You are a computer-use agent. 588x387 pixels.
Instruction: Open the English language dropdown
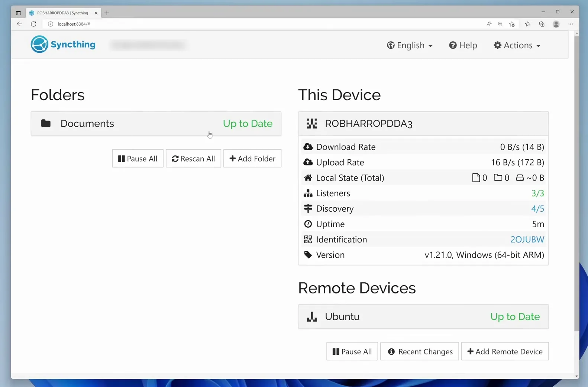410,45
